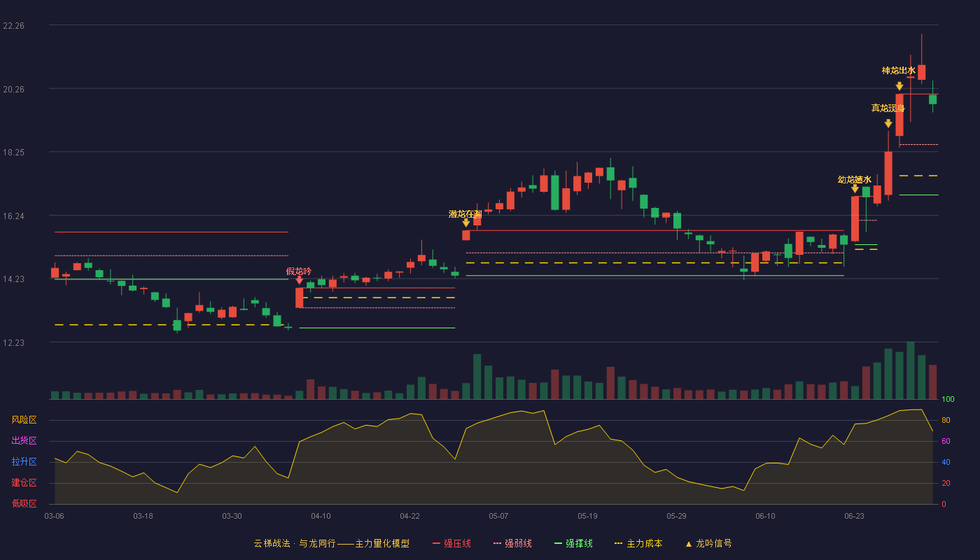Toggle the 强弱线 legend entry
The width and height of the screenshot is (980, 560).
(x=512, y=543)
